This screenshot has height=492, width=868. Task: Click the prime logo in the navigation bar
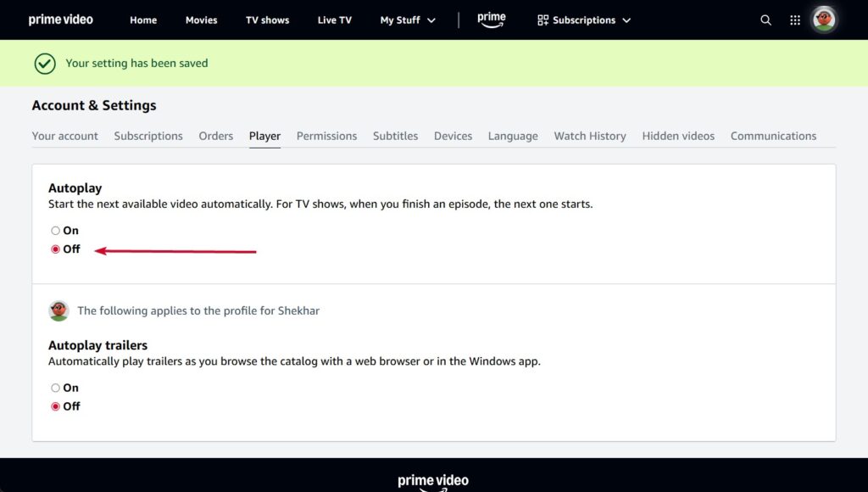click(492, 19)
